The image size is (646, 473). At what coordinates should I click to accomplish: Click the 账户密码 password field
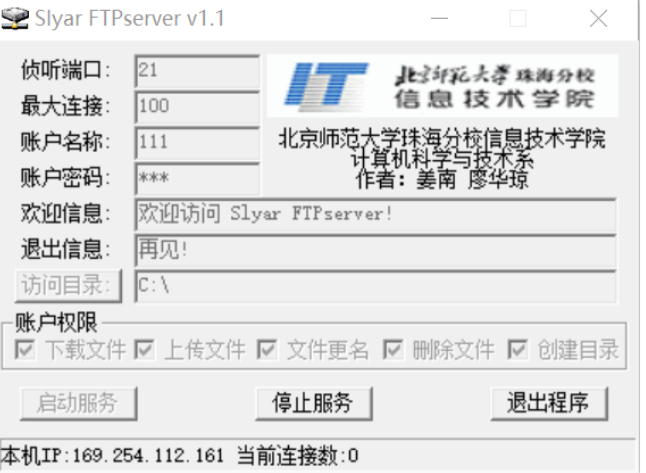click(197, 179)
